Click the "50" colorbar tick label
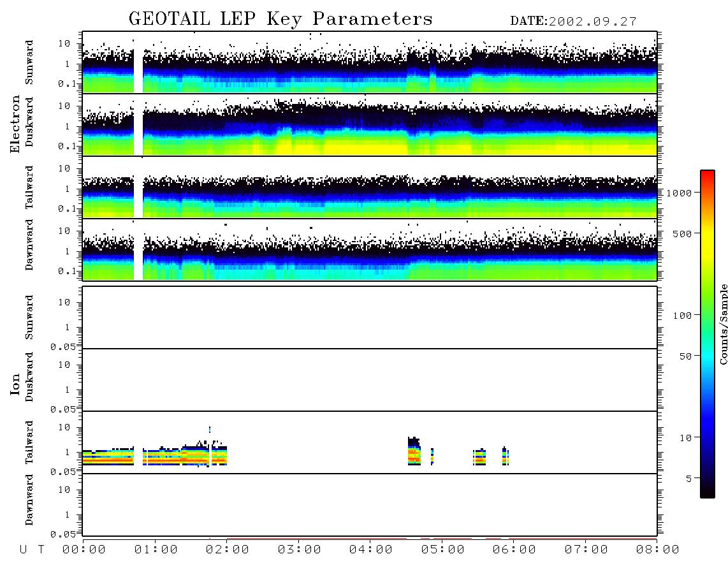The image size is (728, 561). click(685, 356)
